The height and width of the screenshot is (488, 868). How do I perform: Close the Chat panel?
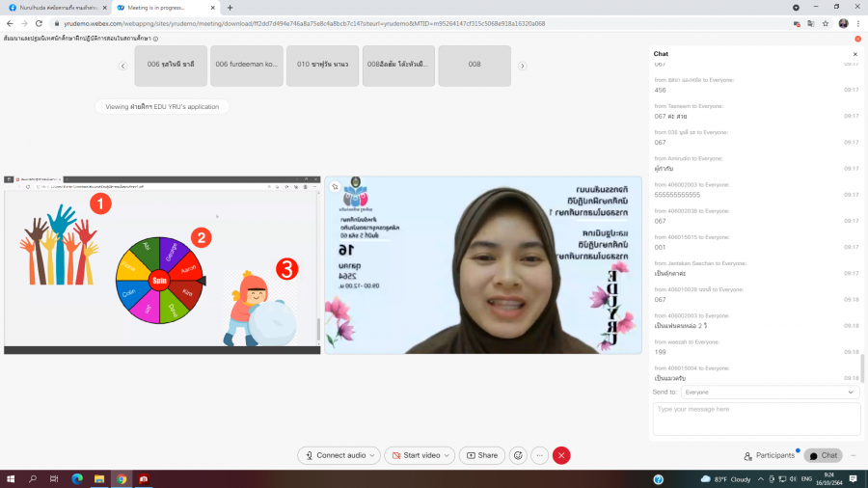pyautogui.click(x=854, y=54)
